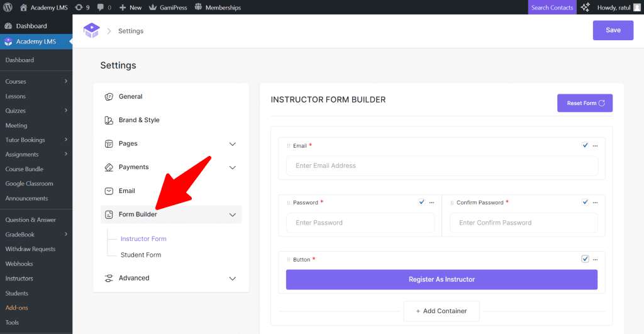Viewport: 644px width, 334px height.
Task: Collapse the Form Builder chevron
Action: [x=233, y=215]
